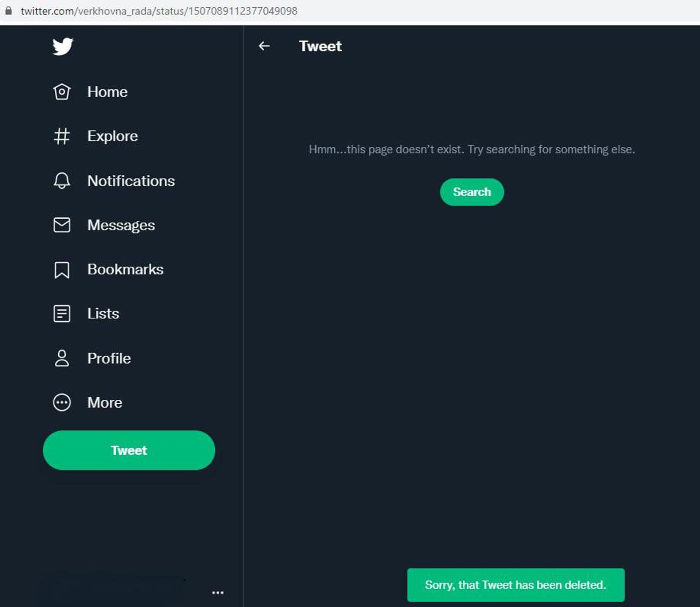Viewport: 700px width, 607px height.
Task: Open the Bookmarks menu label
Action: click(x=125, y=270)
